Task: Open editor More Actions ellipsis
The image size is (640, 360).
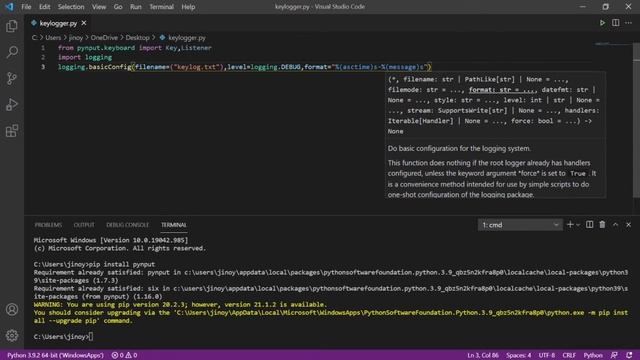Action: point(628,23)
